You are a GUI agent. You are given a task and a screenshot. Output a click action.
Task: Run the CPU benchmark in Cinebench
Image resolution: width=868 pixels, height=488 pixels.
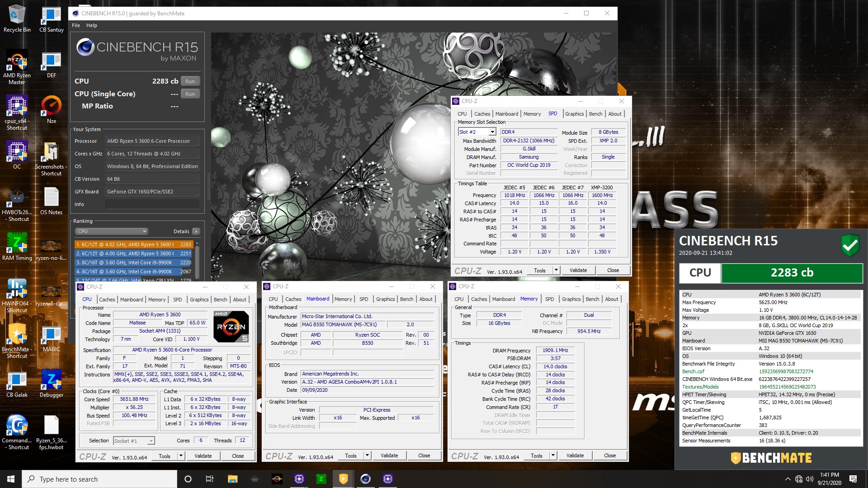pos(190,81)
